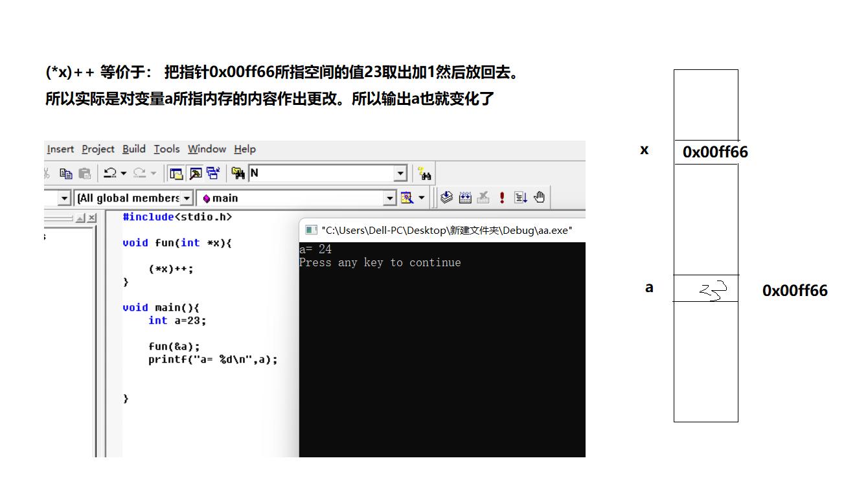Build the project with the Build icon
This screenshot has height=502, width=868.
tap(466, 198)
